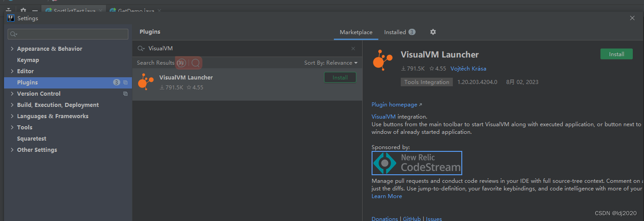Click the 4.55 rating in the details pane
644x221 pixels.
(438, 69)
